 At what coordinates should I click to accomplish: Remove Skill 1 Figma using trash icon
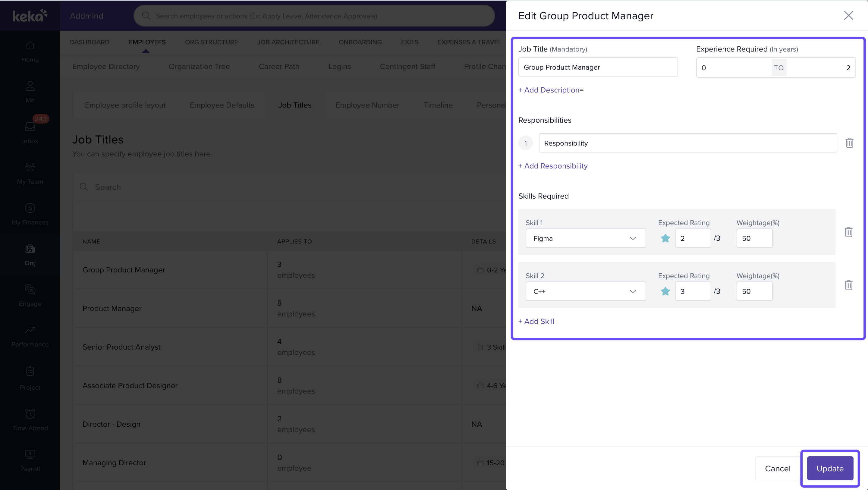[848, 232]
